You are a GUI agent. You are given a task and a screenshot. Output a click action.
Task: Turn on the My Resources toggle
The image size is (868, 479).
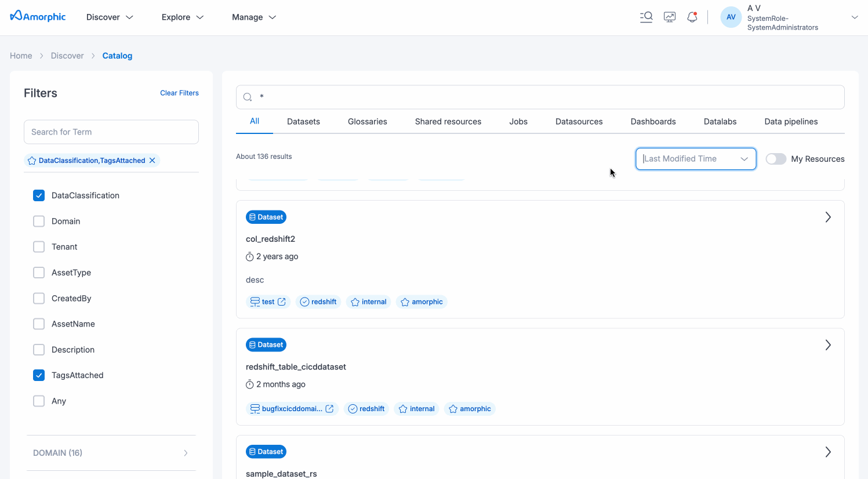pyautogui.click(x=775, y=159)
